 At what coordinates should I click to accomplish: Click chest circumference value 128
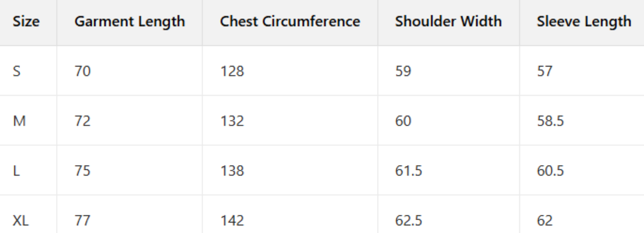(232, 71)
